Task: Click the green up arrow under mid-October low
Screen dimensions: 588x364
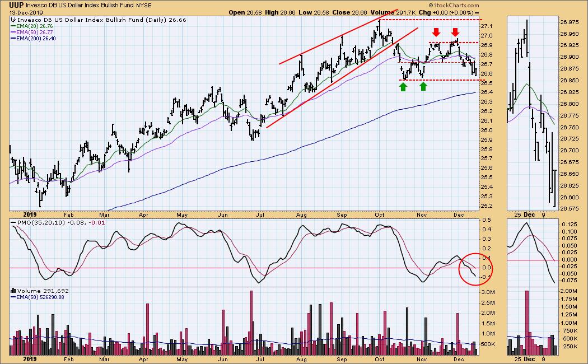Action: point(403,86)
